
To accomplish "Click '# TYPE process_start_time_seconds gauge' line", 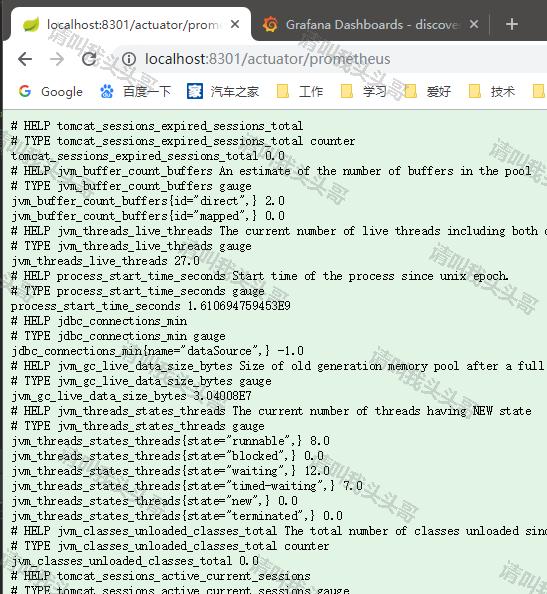I will coord(138,291).
